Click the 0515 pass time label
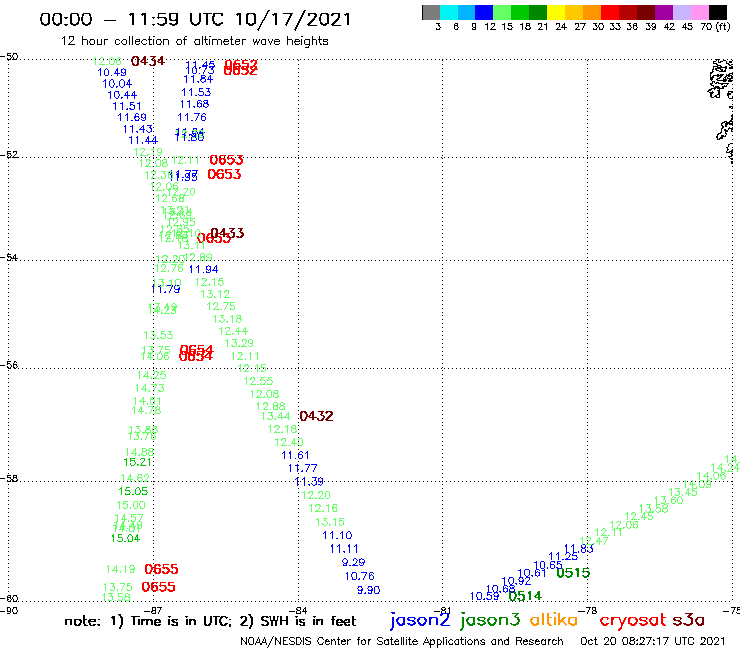 point(573,573)
